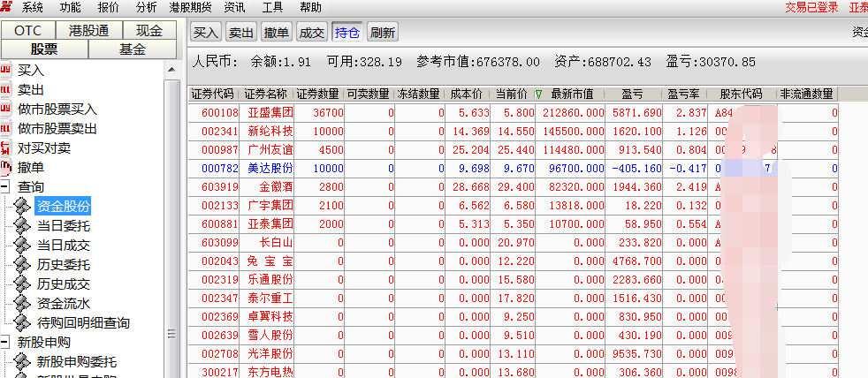Click the 持仓 toolbar button
Image resolution: width=868 pixels, height=378 pixels.
tap(347, 32)
